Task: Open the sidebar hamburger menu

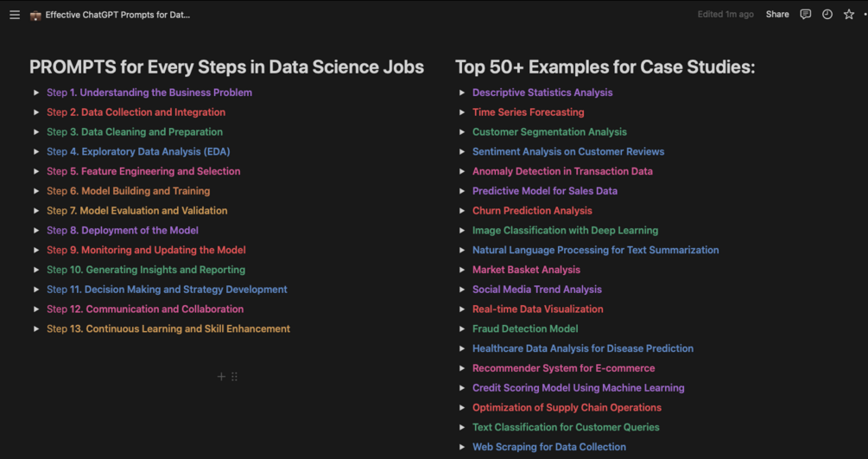Action: tap(14, 15)
